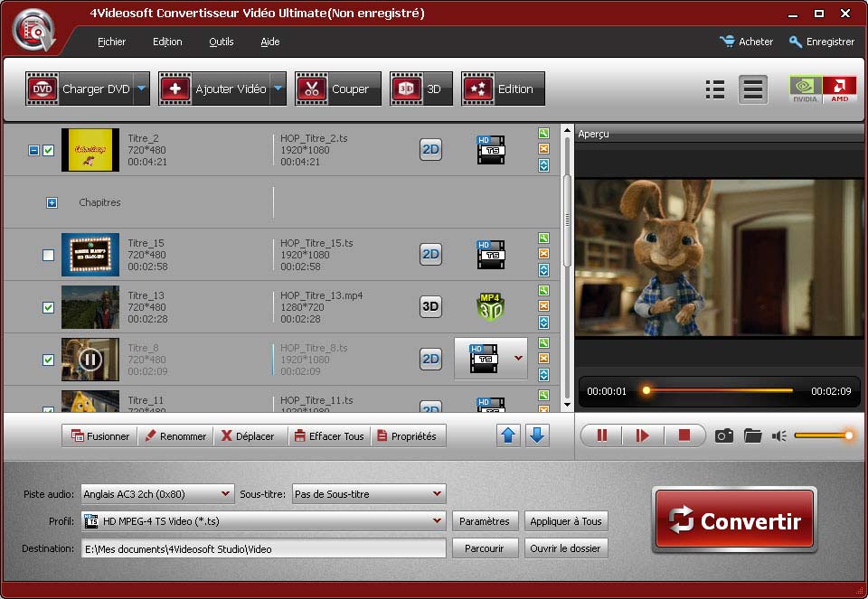Expand the Chapitres node
The image size is (868, 599).
[x=52, y=202]
